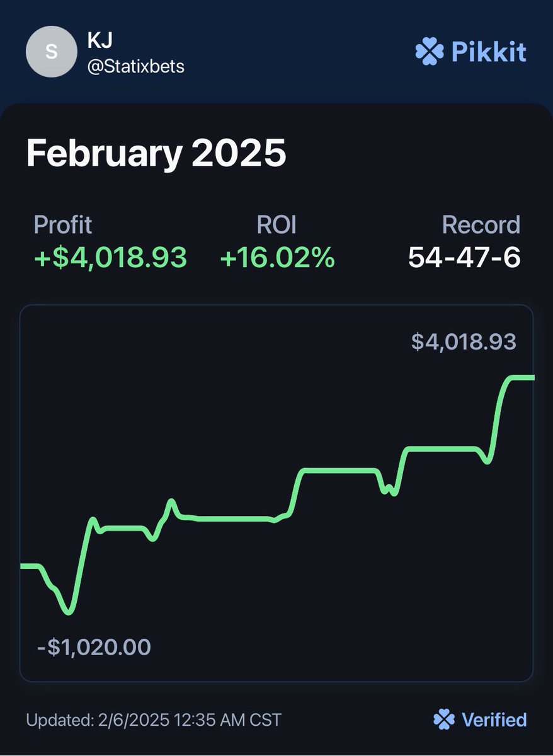Click the $4,018.93 chart maximum label
This screenshot has width=553, height=756.
pos(464,342)
